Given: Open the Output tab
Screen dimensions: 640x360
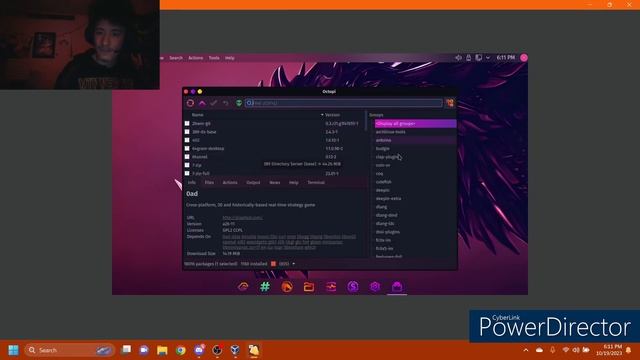Looking at the screenshot, I should coord(253,182).
